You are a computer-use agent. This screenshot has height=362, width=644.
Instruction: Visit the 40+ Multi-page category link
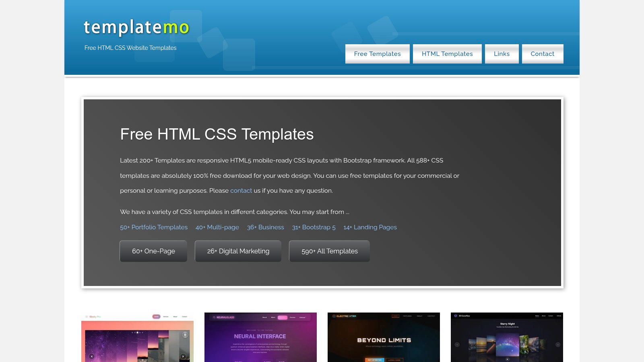point(217,227)
